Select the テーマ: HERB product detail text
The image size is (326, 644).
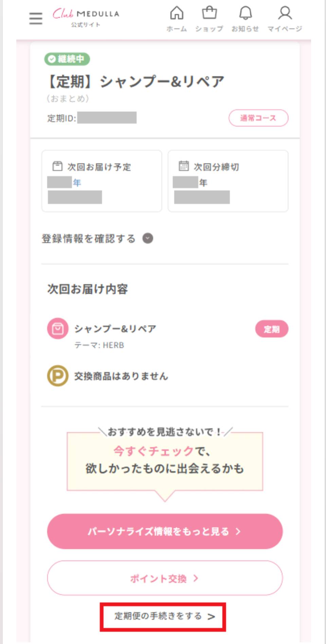99,345
